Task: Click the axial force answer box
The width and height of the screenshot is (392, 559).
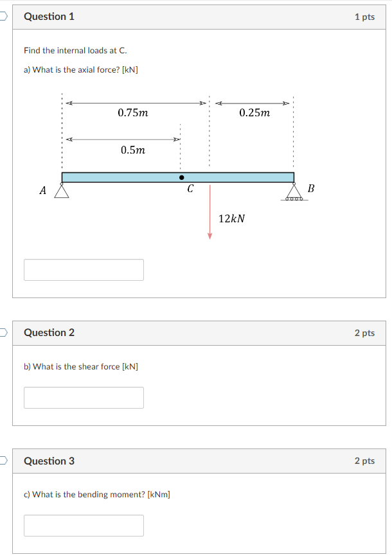Action: point(84,269)
